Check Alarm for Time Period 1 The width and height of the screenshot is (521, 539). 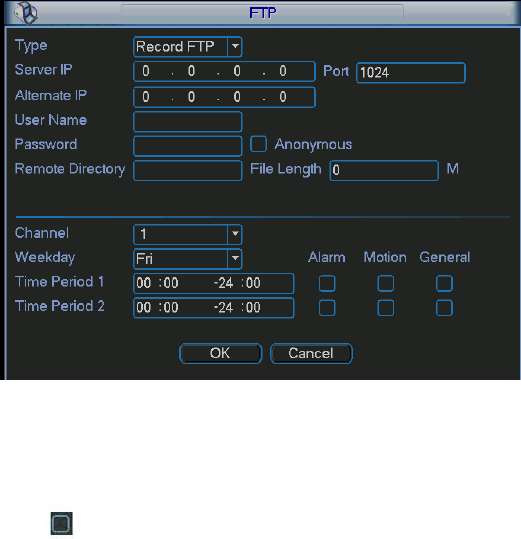[327, 283]
